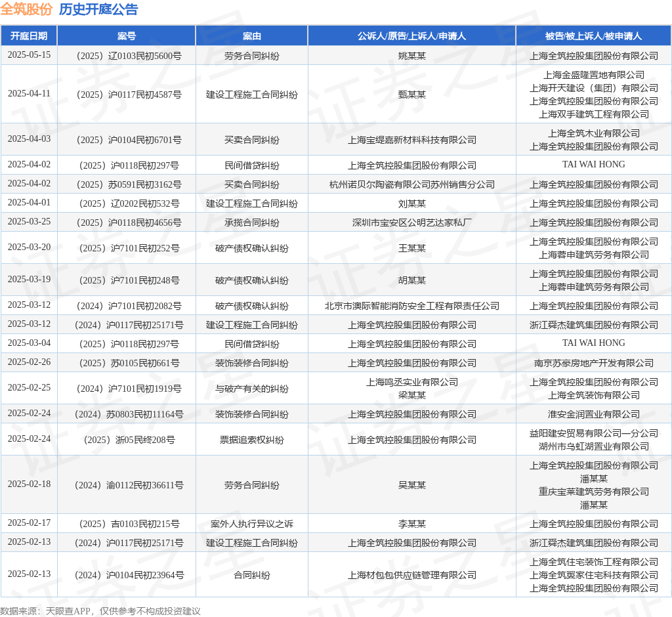This screenshot has height=617, width=672.
Task: Click plaintiff 上海宝缇嘉新材料科技有限公司
Action: click(412, 140)
